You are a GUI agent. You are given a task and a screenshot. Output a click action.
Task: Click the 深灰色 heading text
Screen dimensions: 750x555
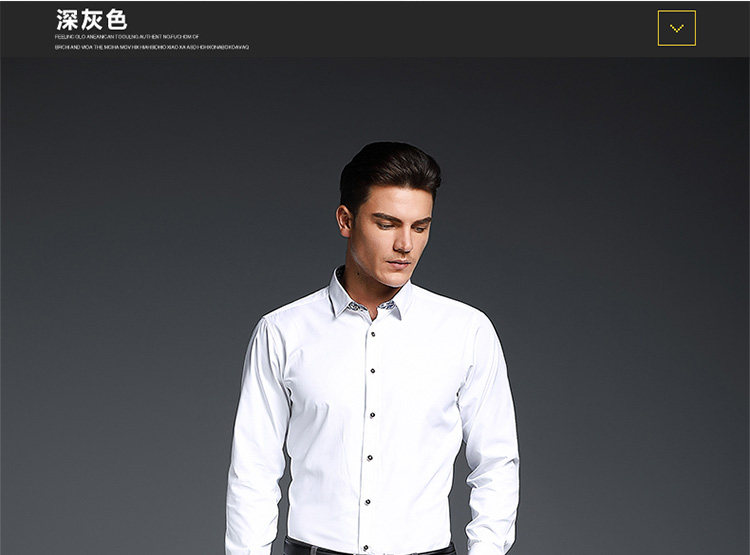tap(91, 20)
